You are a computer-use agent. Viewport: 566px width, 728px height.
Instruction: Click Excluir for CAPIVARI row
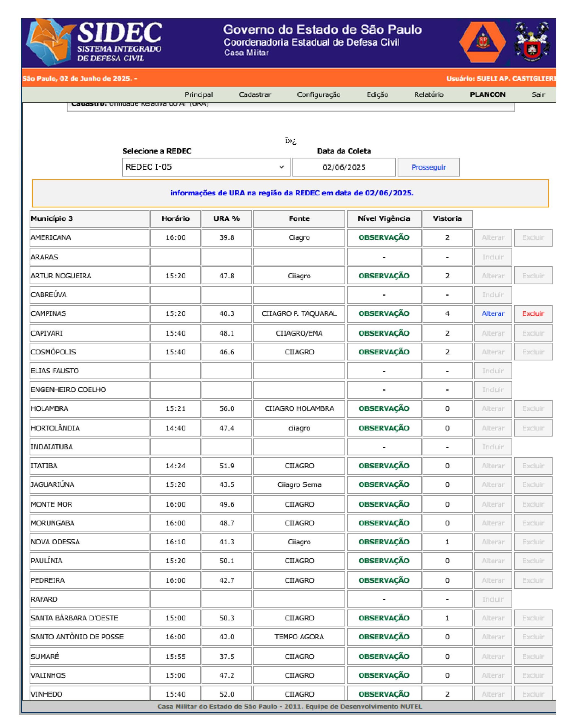point(533,333)
